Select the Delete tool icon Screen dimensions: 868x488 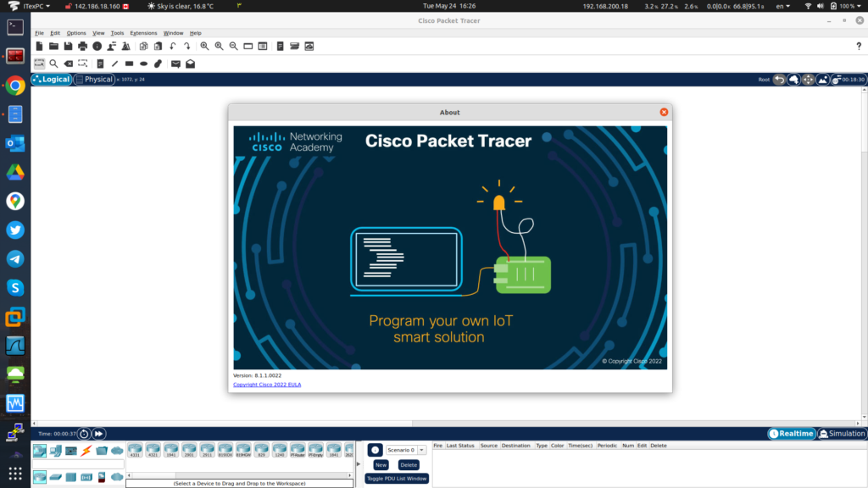click(68, 64)
